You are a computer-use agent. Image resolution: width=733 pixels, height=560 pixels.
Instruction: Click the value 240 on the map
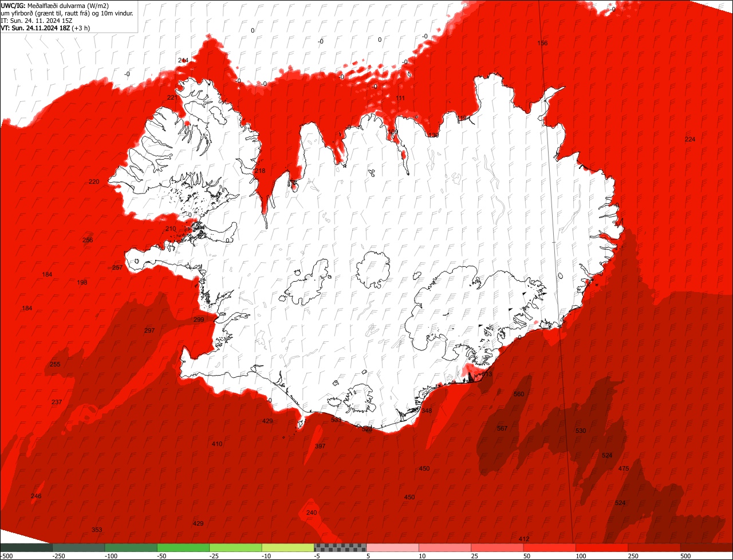point(312,513)
